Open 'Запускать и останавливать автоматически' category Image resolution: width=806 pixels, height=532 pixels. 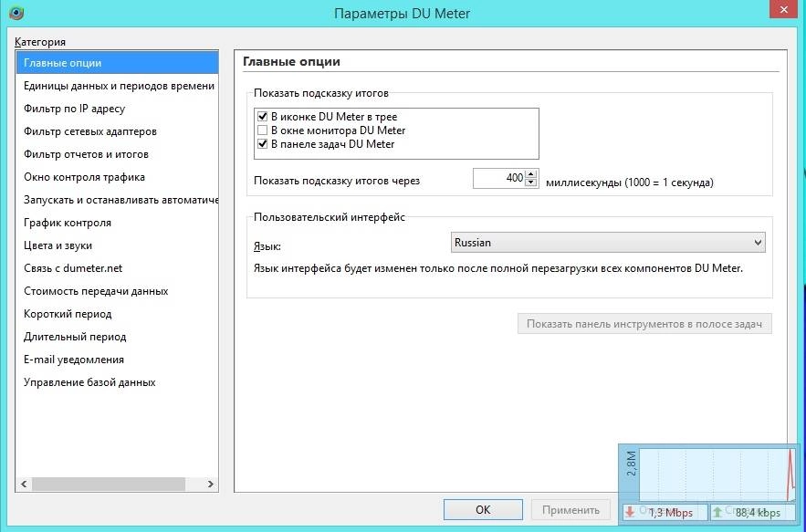(117, 200)
